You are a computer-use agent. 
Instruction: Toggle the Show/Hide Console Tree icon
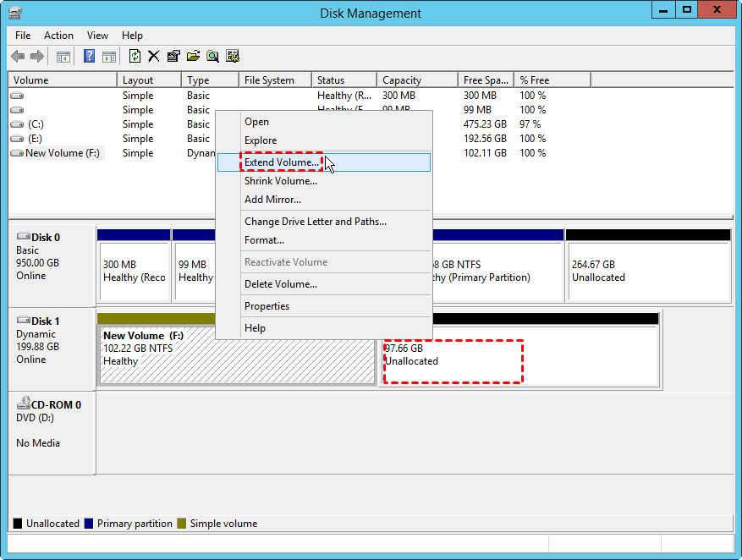(x=63, y=57)
